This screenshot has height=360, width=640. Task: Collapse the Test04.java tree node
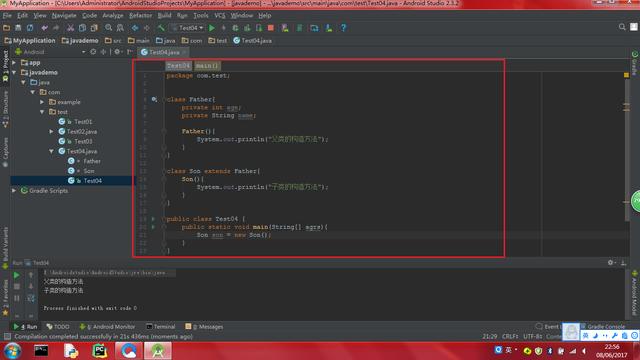(51, 151)
